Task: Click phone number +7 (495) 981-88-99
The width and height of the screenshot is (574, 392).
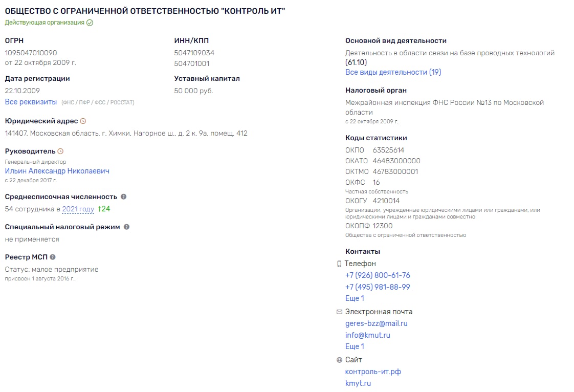Action: click(378, 287)
